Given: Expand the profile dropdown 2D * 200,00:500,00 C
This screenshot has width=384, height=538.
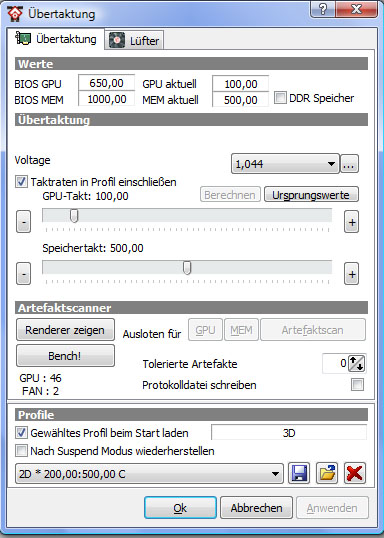Looking at the screenshot, I should click(x=149, y=474).
